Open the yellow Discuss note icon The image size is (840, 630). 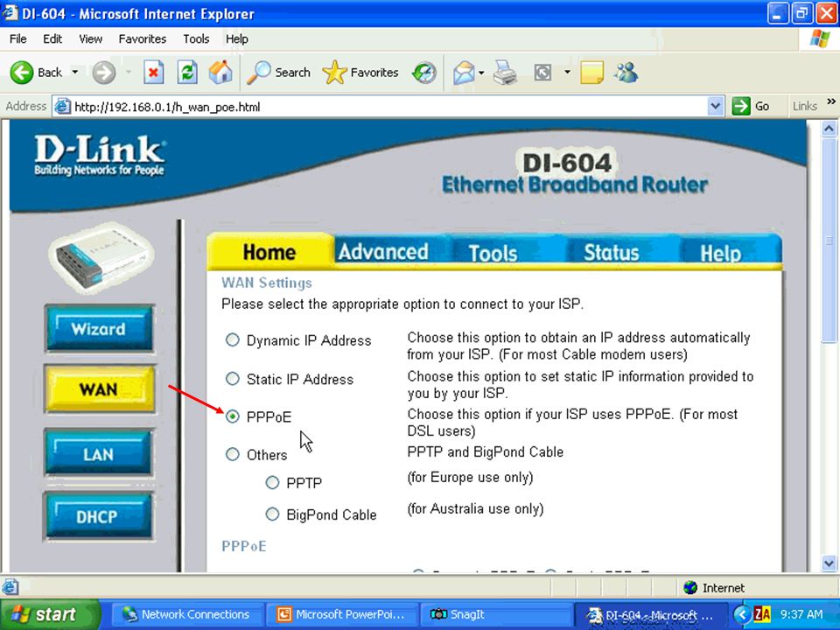click(x=592, y=73)
